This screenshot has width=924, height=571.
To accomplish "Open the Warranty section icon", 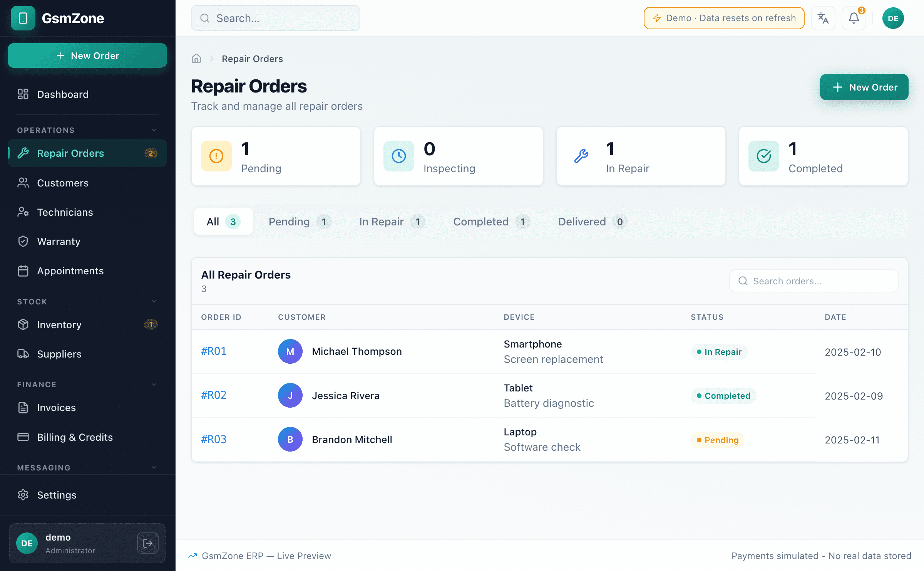I will (x=23, y=241).
